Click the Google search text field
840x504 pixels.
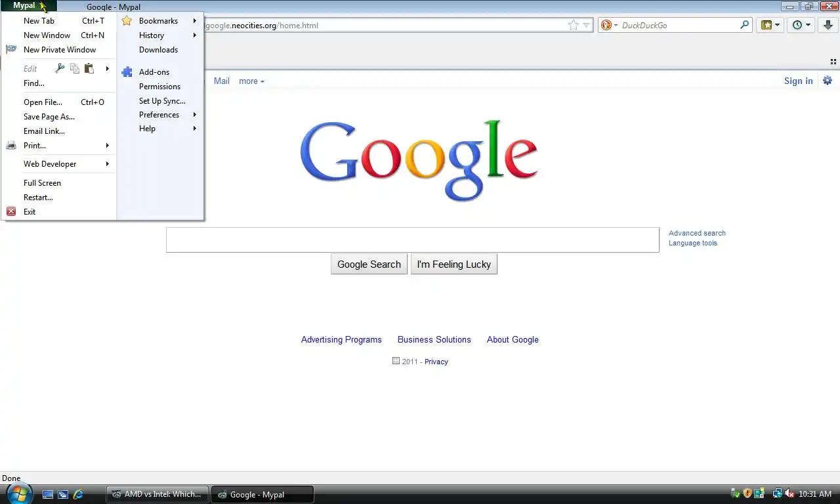click(x=413, y=240)
